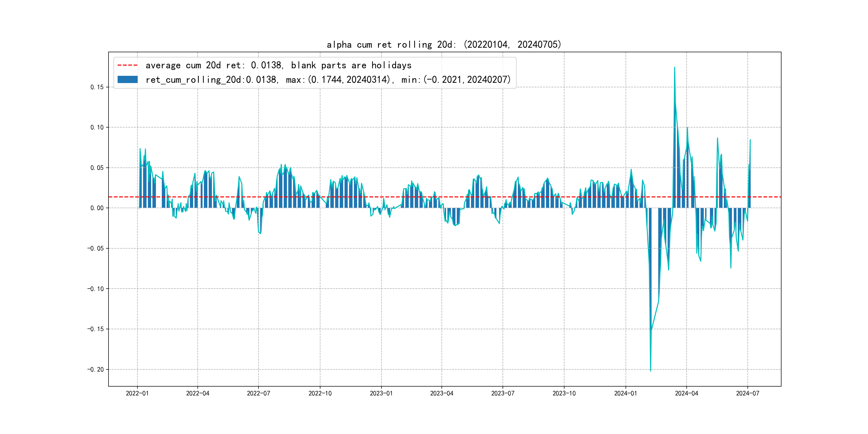This screenshot has height=434, width=868.
Task: Click the 0.05 y-axis tick label
Action: (x=97, y=168)
